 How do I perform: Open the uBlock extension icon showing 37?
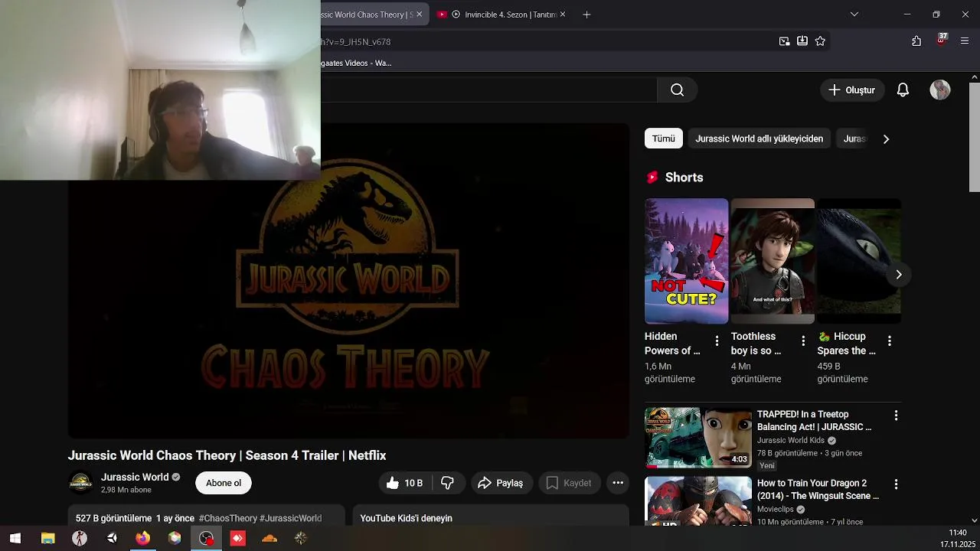click(x=941, y=40)
